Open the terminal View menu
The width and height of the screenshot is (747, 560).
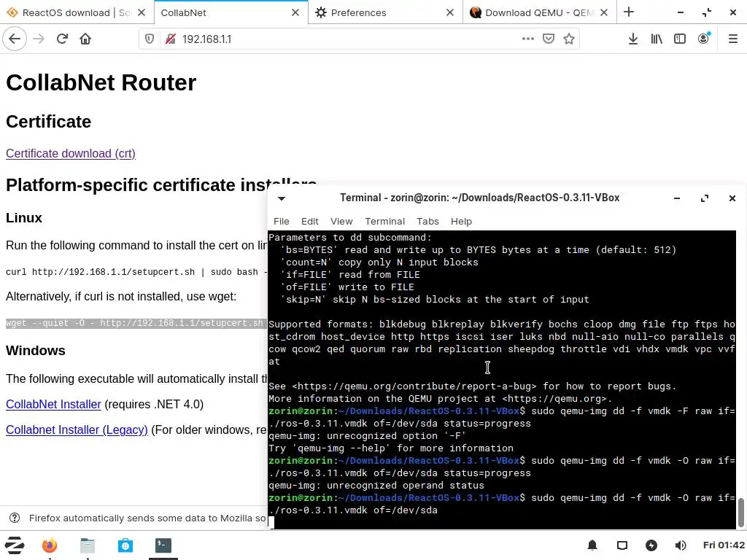pos(341,222)
